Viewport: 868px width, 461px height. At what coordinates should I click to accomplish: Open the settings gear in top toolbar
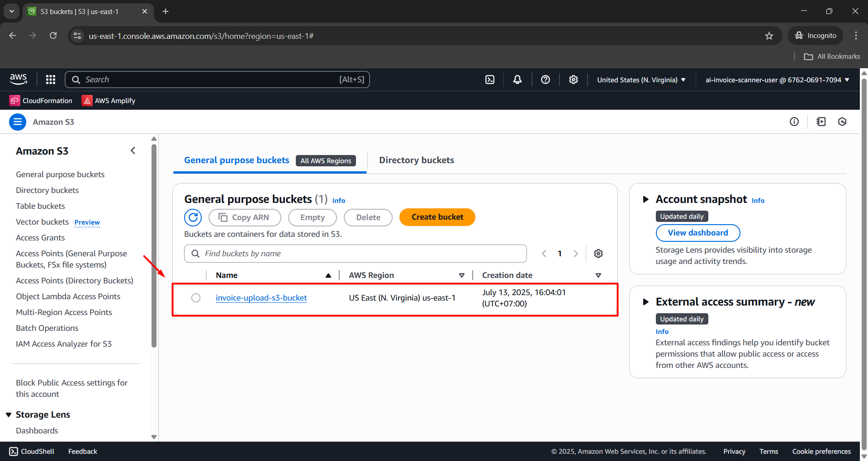pos(573,79)
